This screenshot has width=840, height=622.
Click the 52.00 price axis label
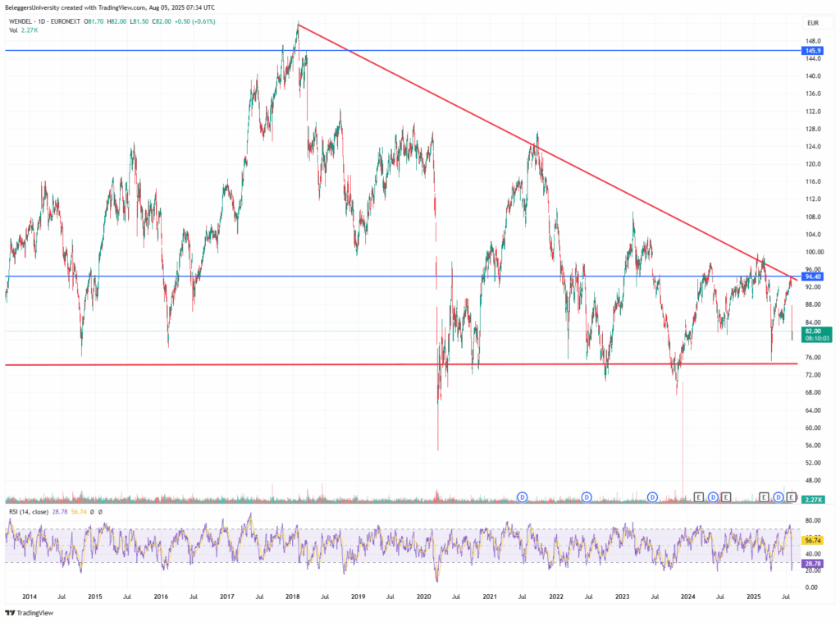tap(813, 463)
